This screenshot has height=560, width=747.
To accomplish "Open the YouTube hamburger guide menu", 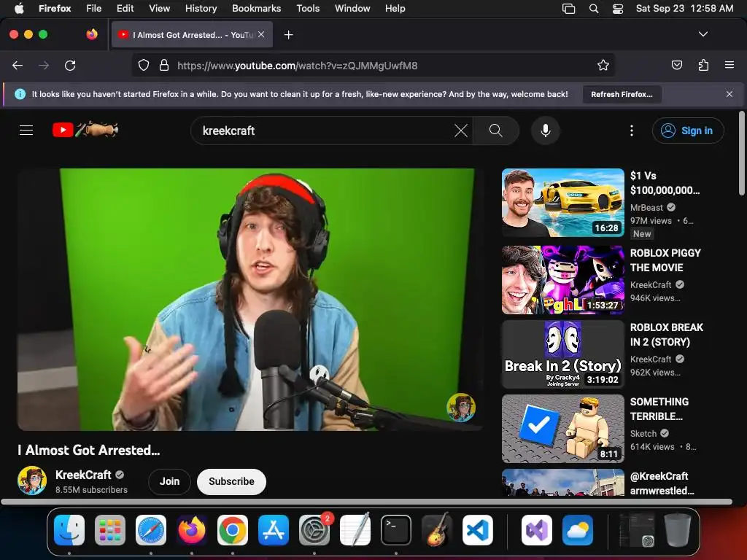I will (26, 130).
